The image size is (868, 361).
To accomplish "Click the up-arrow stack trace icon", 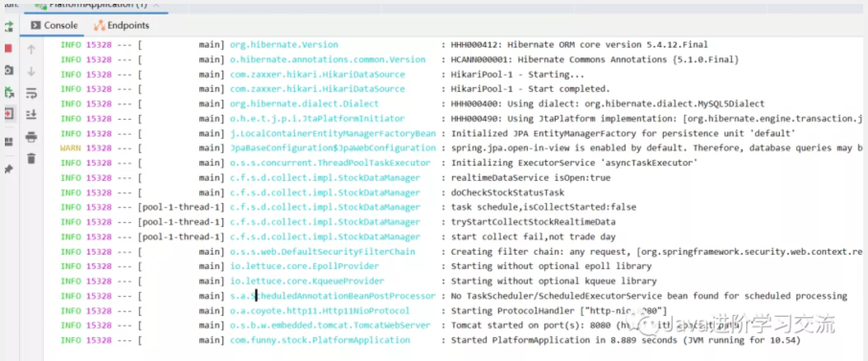I will (32, 49).
